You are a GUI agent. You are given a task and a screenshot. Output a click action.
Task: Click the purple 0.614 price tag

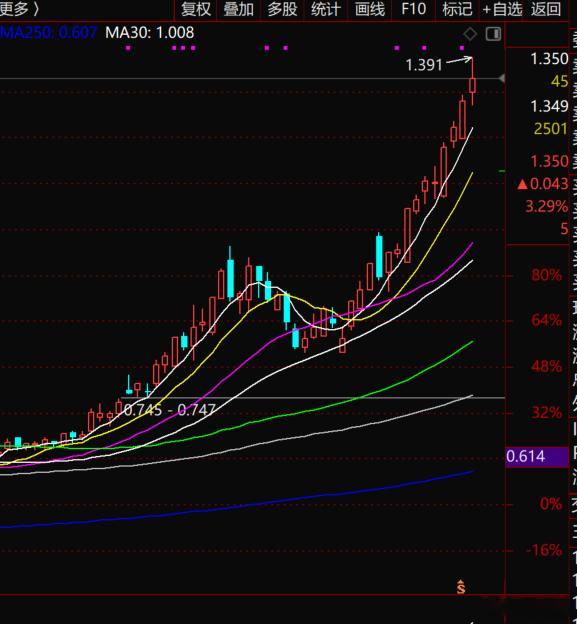[537, 456]
